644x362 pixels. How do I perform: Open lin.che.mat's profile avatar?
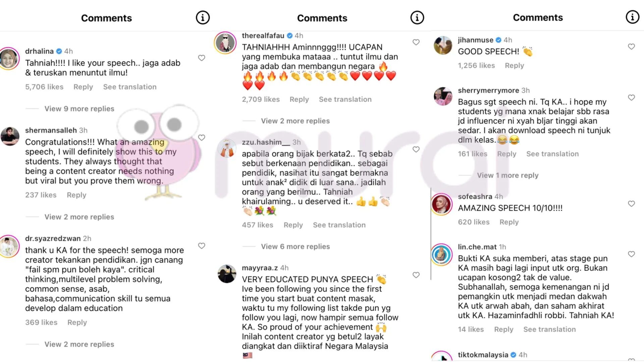click(x=442, y=255)
